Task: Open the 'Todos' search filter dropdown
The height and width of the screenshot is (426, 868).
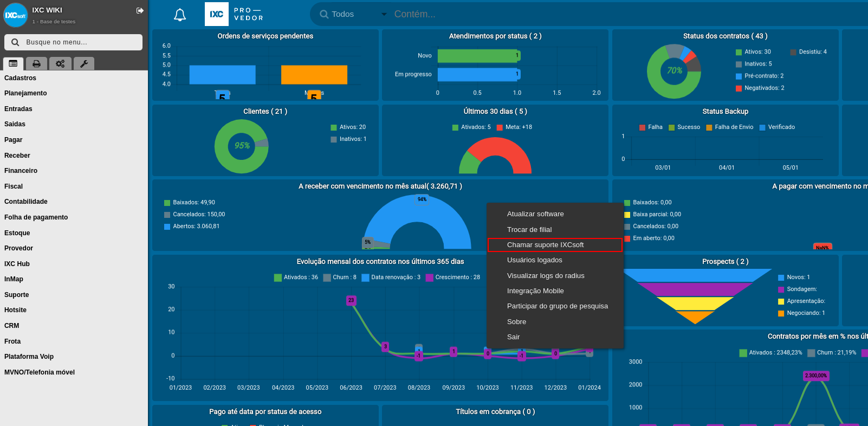Action: click(353, 14)
